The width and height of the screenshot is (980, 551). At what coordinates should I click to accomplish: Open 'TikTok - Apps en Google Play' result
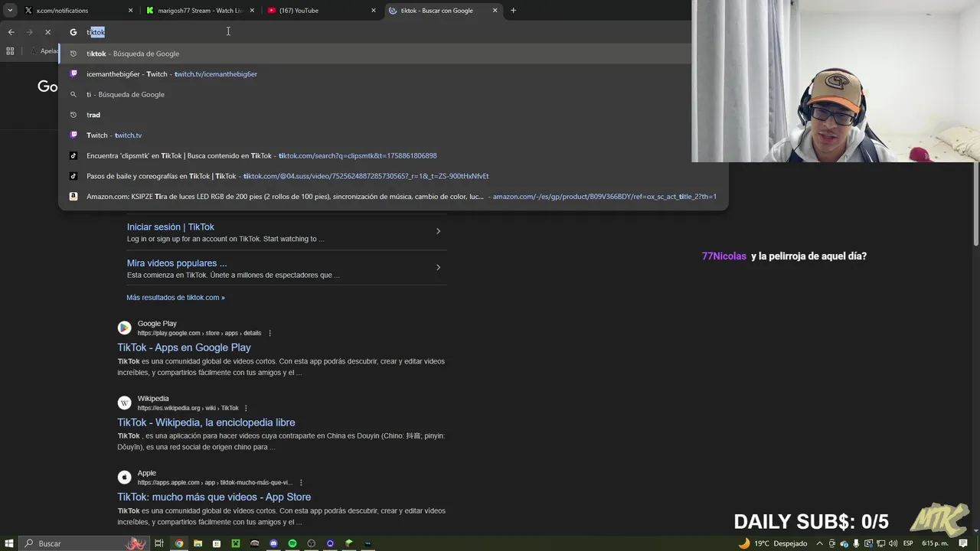click(184, 347)
